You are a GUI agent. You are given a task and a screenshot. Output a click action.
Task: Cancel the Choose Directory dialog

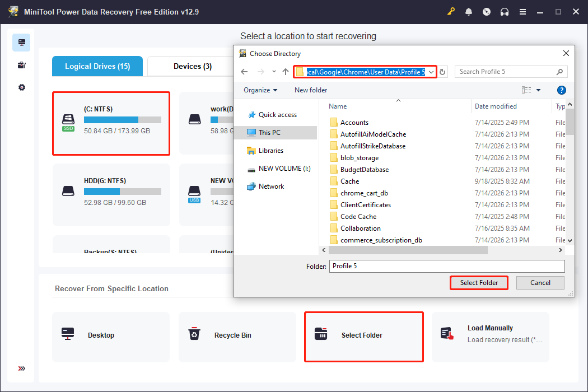pos(540,283)
